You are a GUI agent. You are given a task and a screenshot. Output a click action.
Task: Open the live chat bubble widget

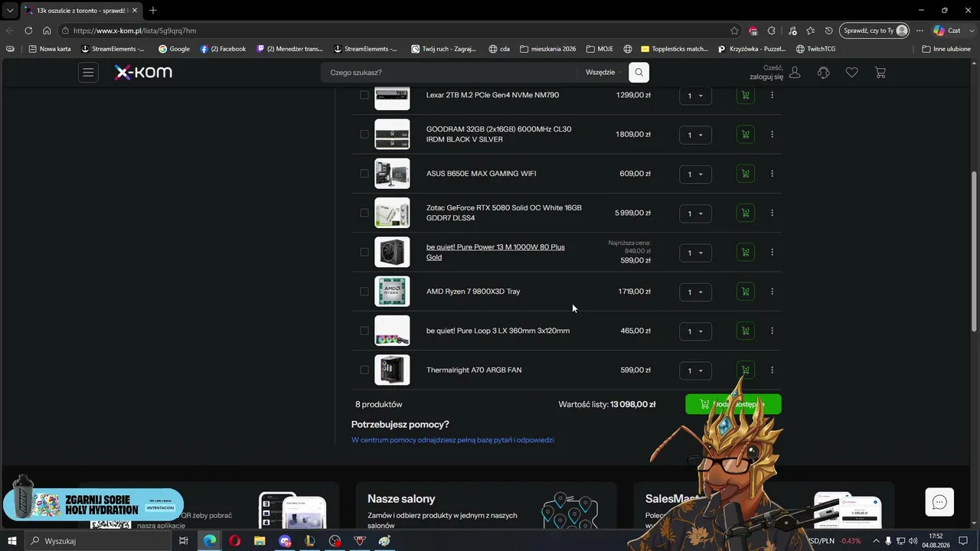[939, 502]
